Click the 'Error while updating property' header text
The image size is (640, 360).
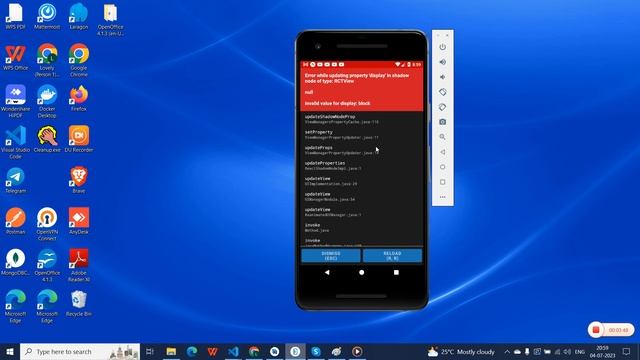pyautogui.click(x=357, y=78)
